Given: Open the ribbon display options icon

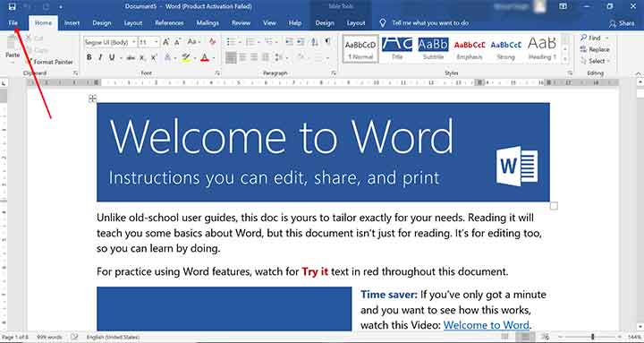Looking at the screenshot, I should tap(563, 6).
